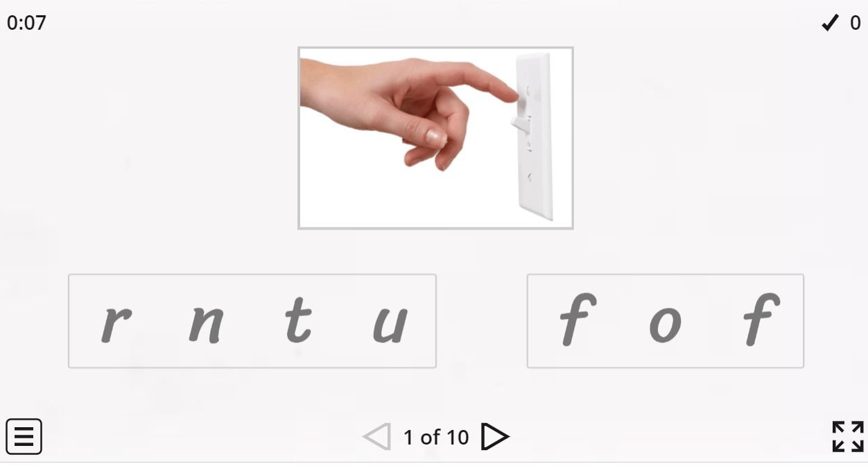The image size is (868, 466).
Task: Click the 0:07 elapsed timer
Action: (x=26, y=23)
